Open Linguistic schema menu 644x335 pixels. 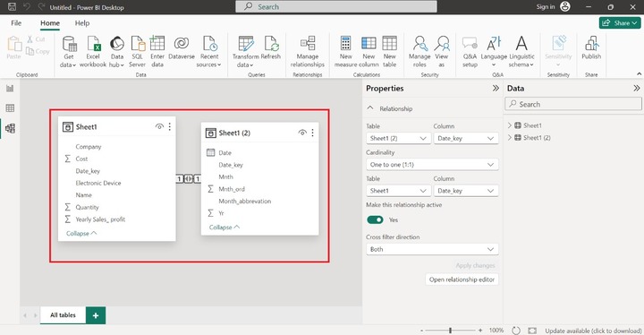[521, 51]
